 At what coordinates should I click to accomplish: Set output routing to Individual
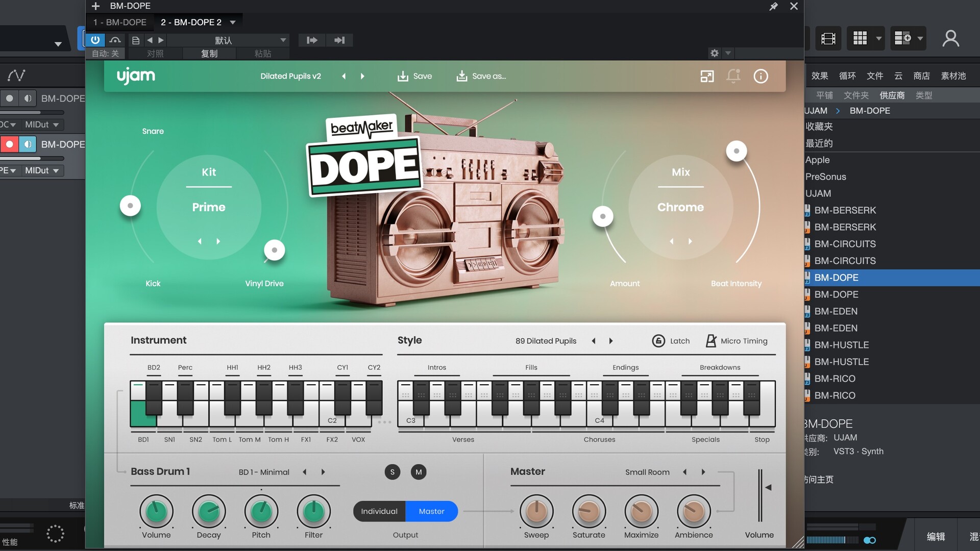coord(379,511)
